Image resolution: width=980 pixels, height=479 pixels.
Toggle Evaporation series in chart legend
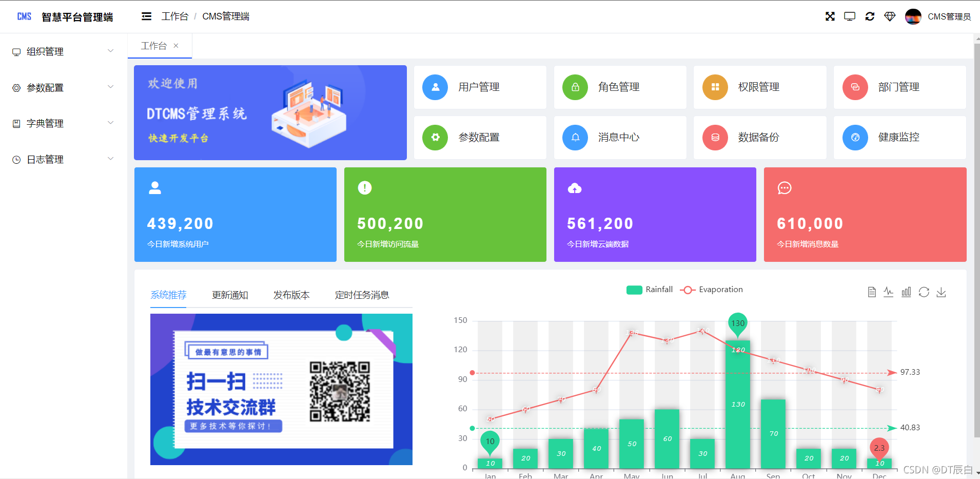pos(712,290)
